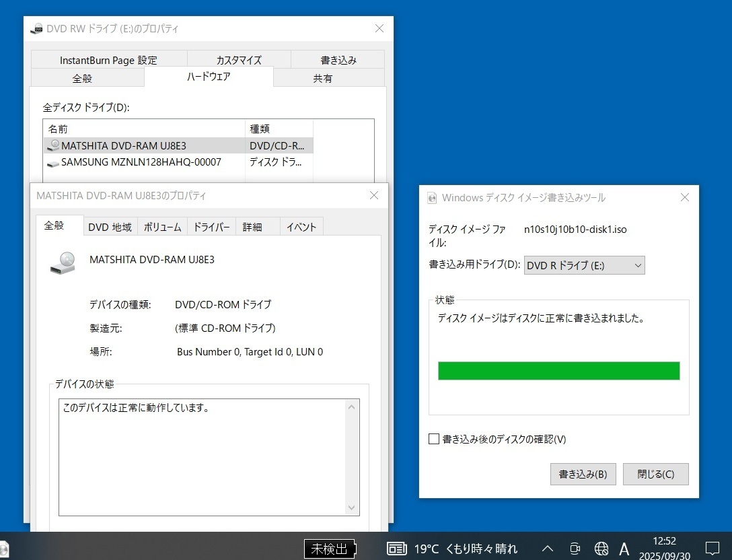The image size is (732, 560).
Task: Open the 書き込み用ドライブ dropdown
Action: 584,265
